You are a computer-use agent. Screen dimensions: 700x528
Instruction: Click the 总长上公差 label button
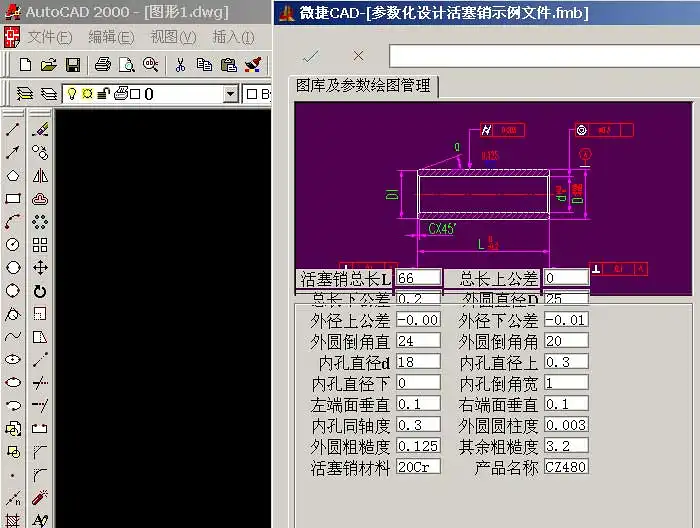point(492,279)
